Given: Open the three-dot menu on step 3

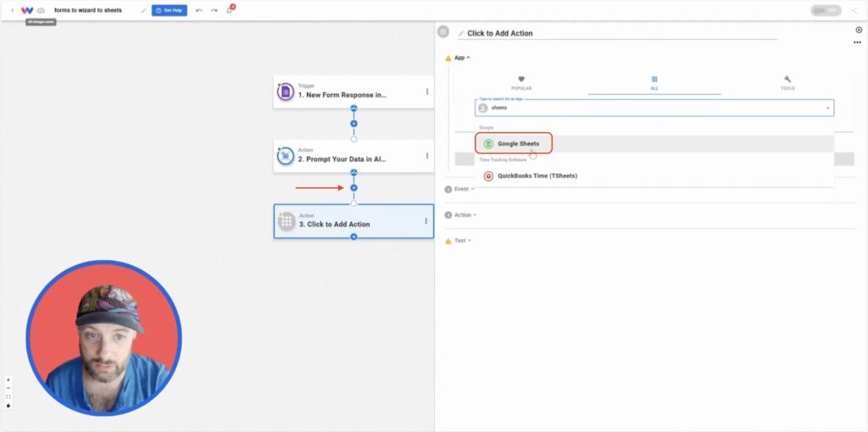Looking at the screenshot, I should coord(426,221).
